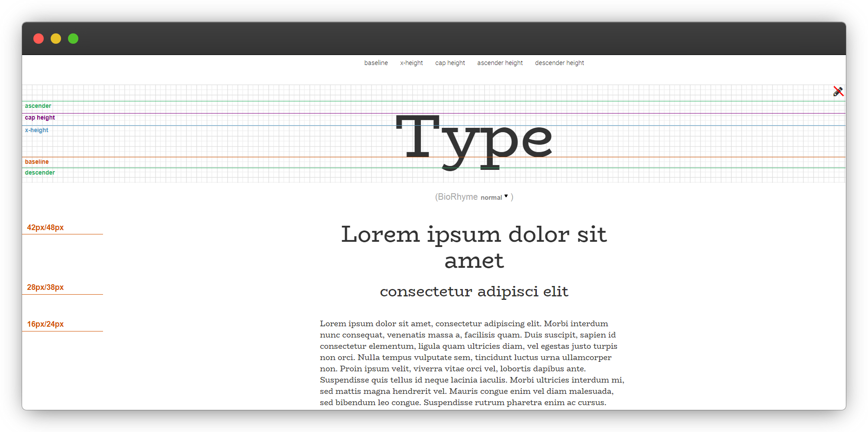Image resolution: width=868 pixels, height=432 pixels.
Task: Select the descender guide label
Action: click(40, 172)
